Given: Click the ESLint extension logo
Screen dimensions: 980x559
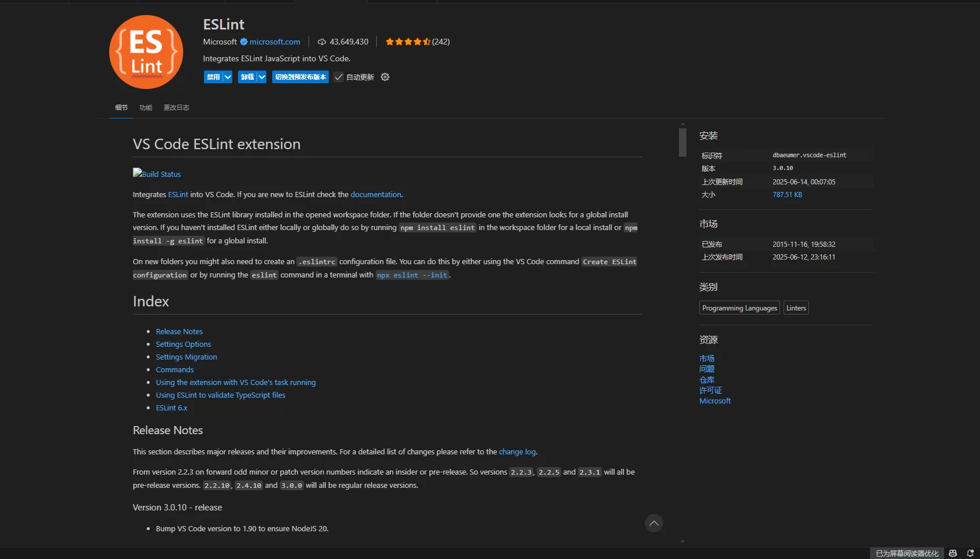Looking at the screenshot, I should pos(146,52).
